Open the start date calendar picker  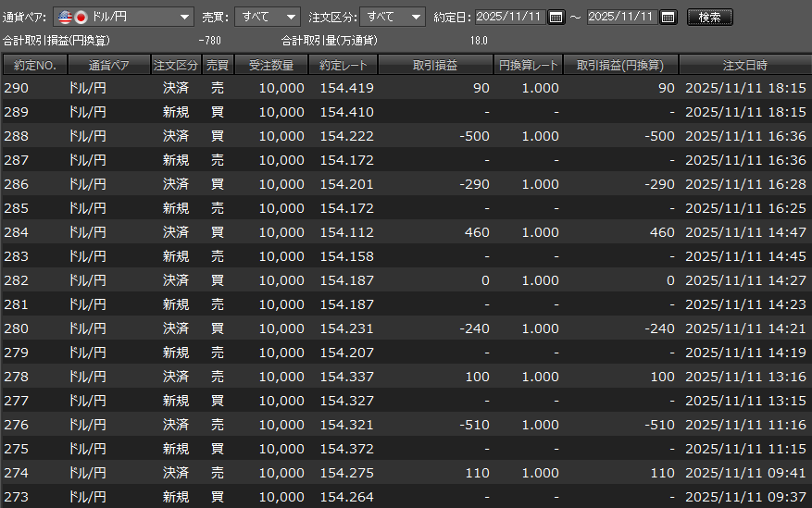point(556,17)
